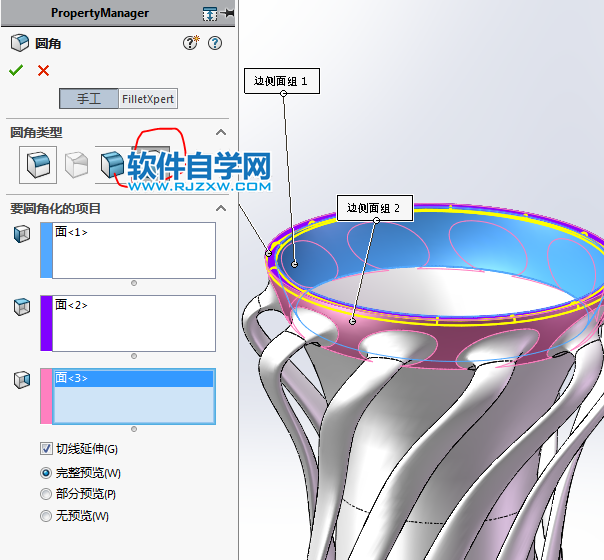
Task: Select the 面<1> list entry text
Action: [71, 232]
